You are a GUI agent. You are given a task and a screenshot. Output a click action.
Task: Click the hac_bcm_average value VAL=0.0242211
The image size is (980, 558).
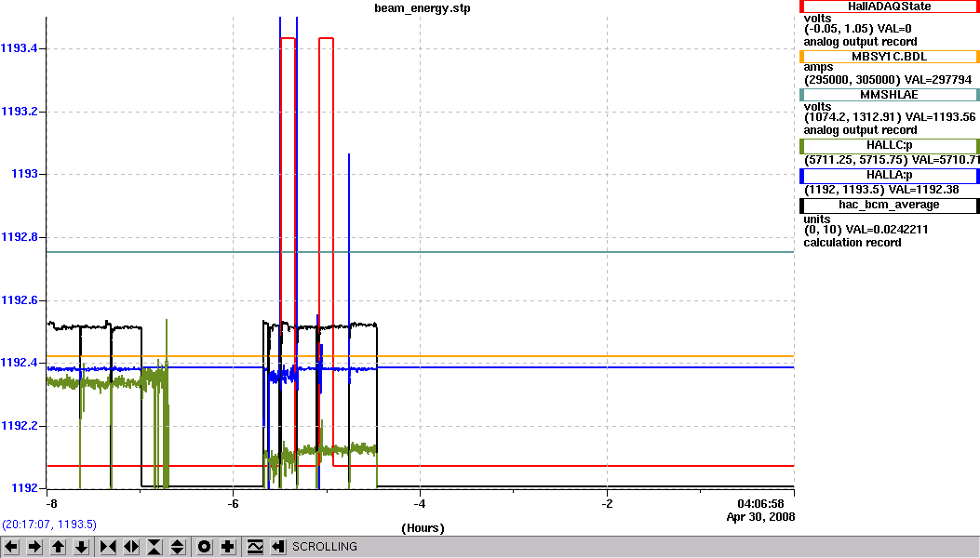coord(887,230)
